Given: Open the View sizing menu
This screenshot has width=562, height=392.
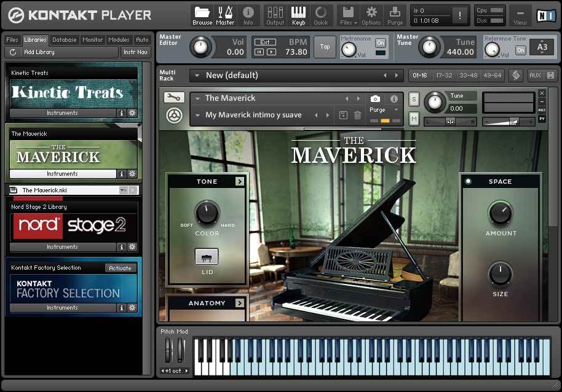Looking at the screenshot, I should click(520, 16).
